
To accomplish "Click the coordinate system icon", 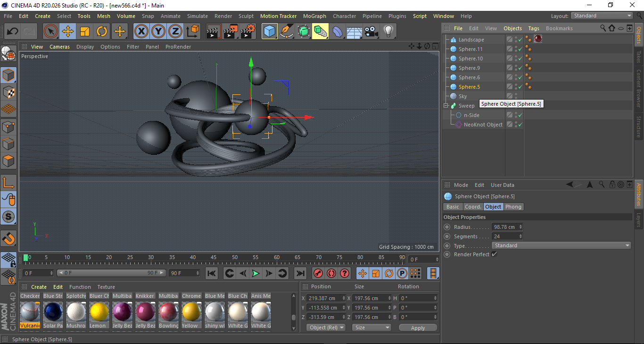I will tap(192, 32).
